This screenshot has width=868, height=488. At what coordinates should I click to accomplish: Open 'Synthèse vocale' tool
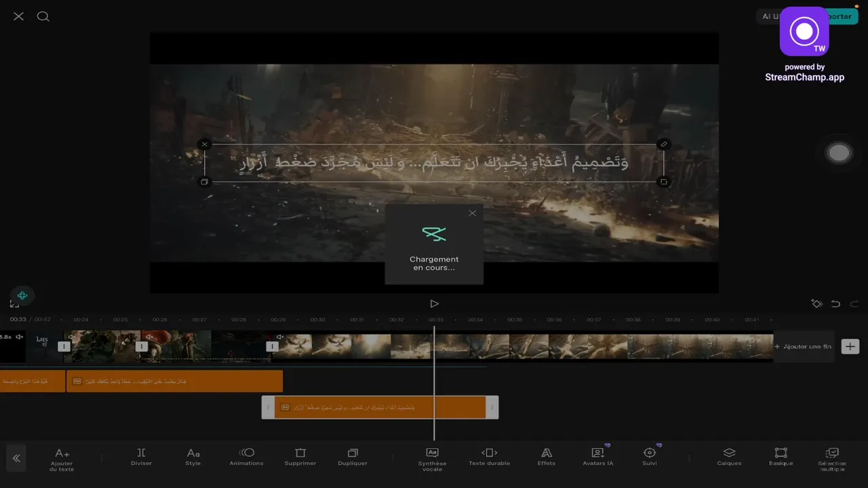click(x=432, y=460)
